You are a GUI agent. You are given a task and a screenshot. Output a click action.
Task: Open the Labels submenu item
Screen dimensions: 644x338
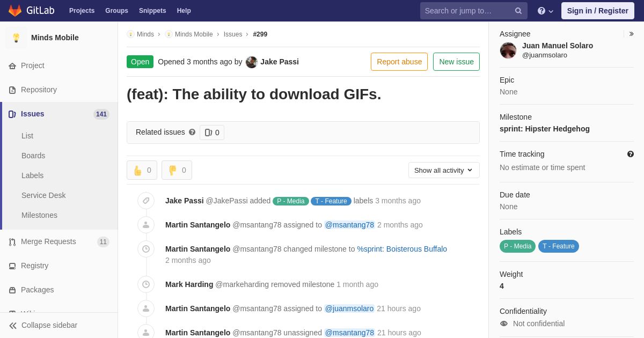tap(32, 175)
